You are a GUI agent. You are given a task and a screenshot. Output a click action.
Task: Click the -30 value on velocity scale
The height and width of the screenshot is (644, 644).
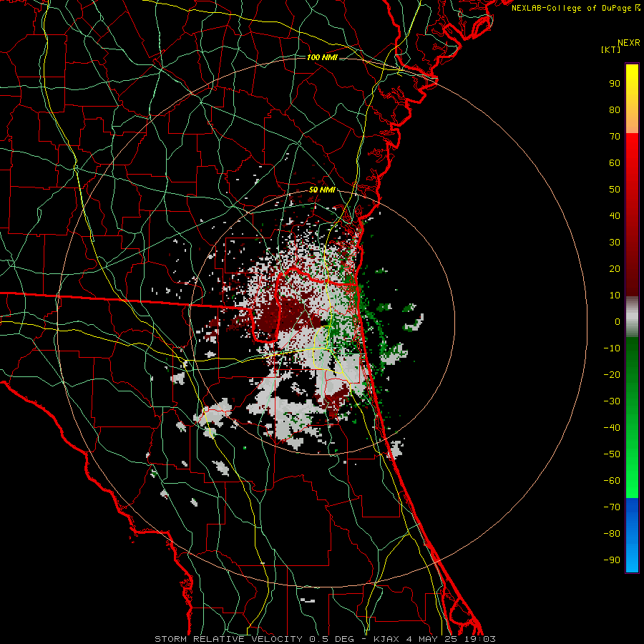click(612, 401)
